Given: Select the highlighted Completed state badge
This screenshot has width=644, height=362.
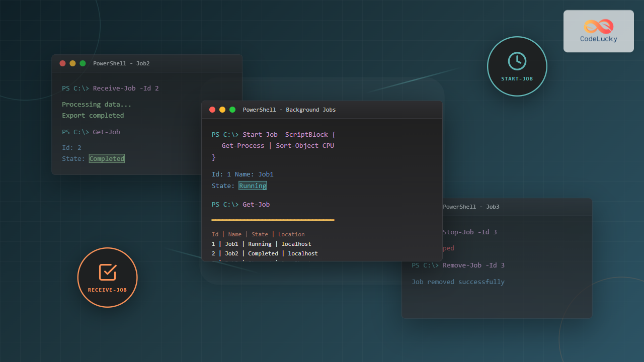Looking at the screenshot, I should [x=107, y=158].
